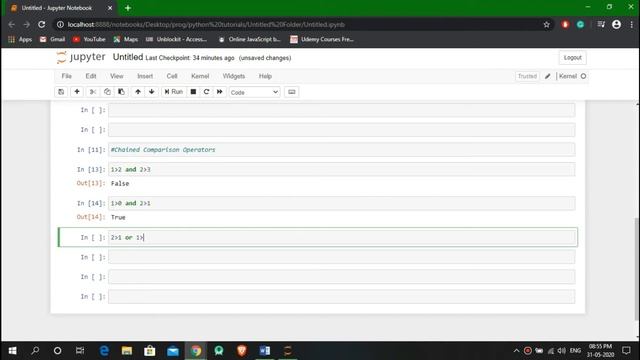Open File Explorer from taskbar
This screenshot has height=360, width=640.
point(127,351)
